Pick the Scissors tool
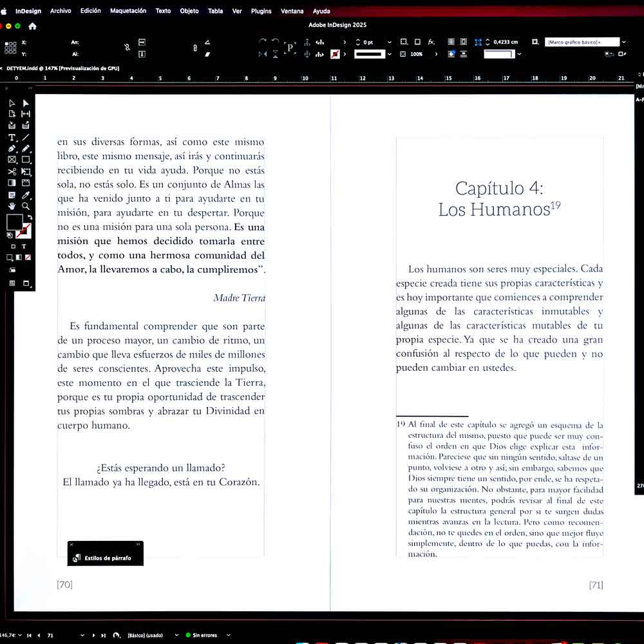This screenshot has width=644, height=644. [x=12, y=172]
